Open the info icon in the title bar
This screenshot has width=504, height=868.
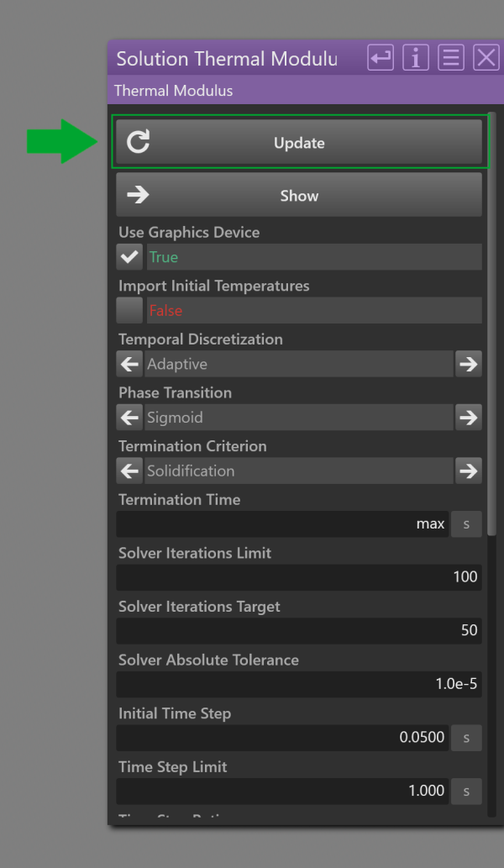[416, 58]
